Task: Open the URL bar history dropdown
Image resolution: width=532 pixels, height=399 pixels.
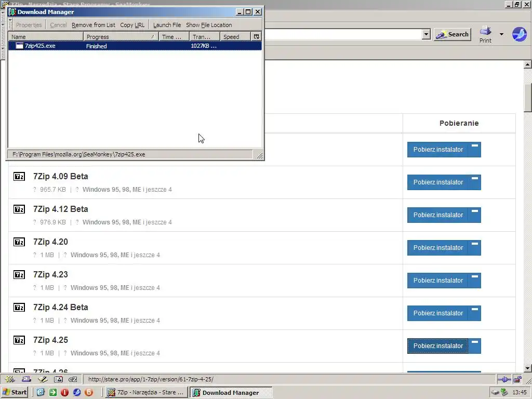Action: click(x=426, y=34)
